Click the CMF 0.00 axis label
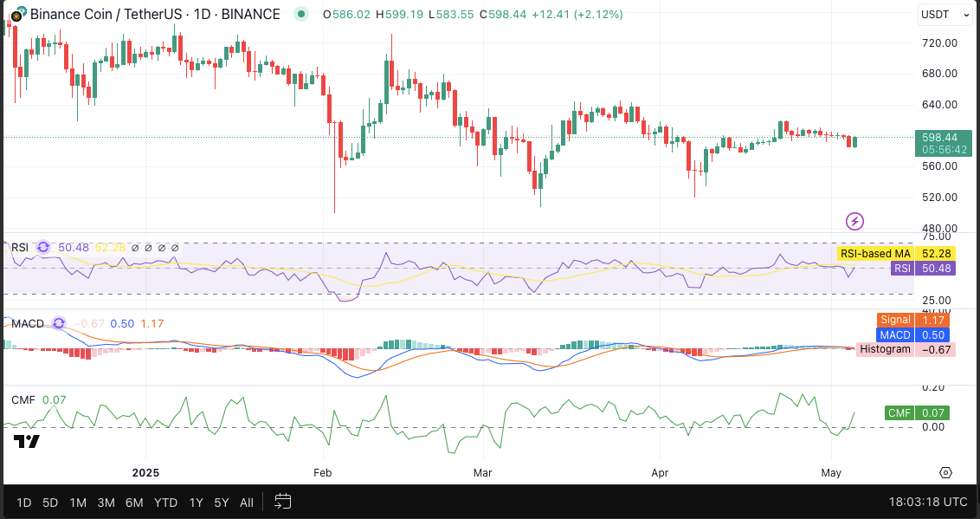 pyautogui.click(x=933, y=427)
